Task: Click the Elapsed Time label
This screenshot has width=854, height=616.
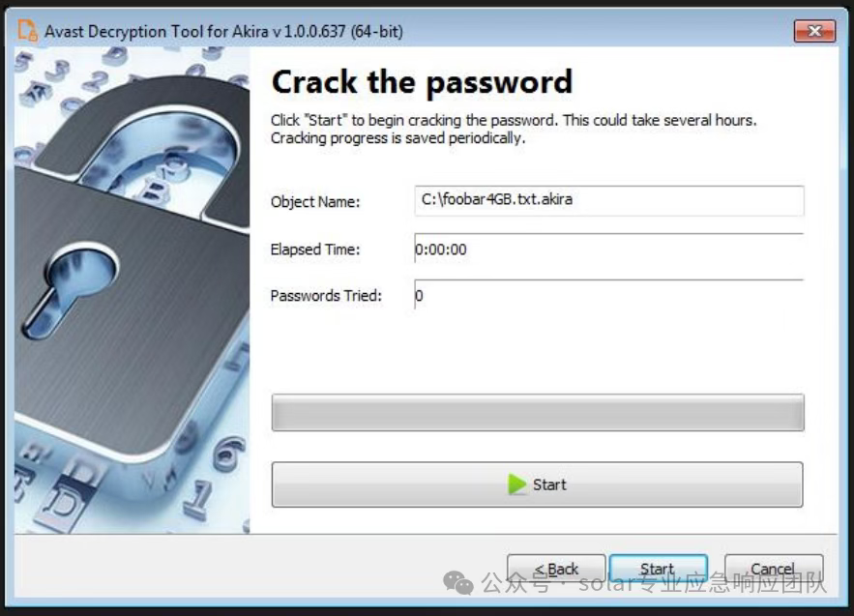Action: pyautogui.click(x=314, y=249)
